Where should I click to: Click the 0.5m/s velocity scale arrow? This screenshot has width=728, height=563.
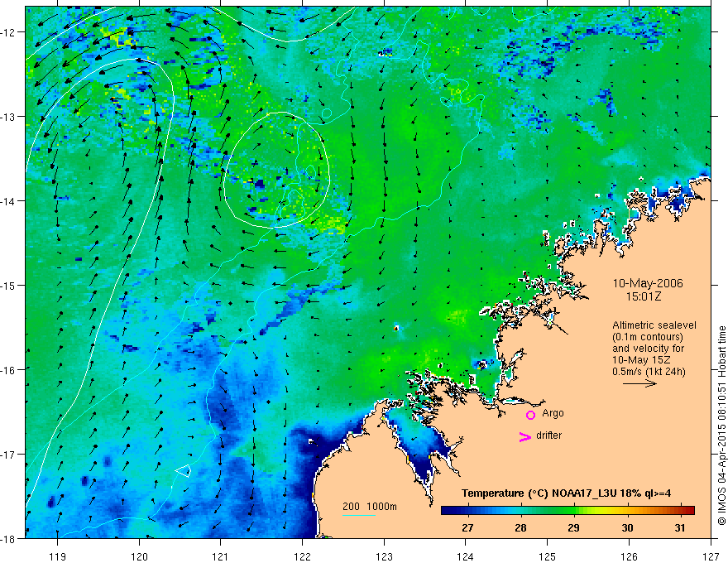pos(639,383)
